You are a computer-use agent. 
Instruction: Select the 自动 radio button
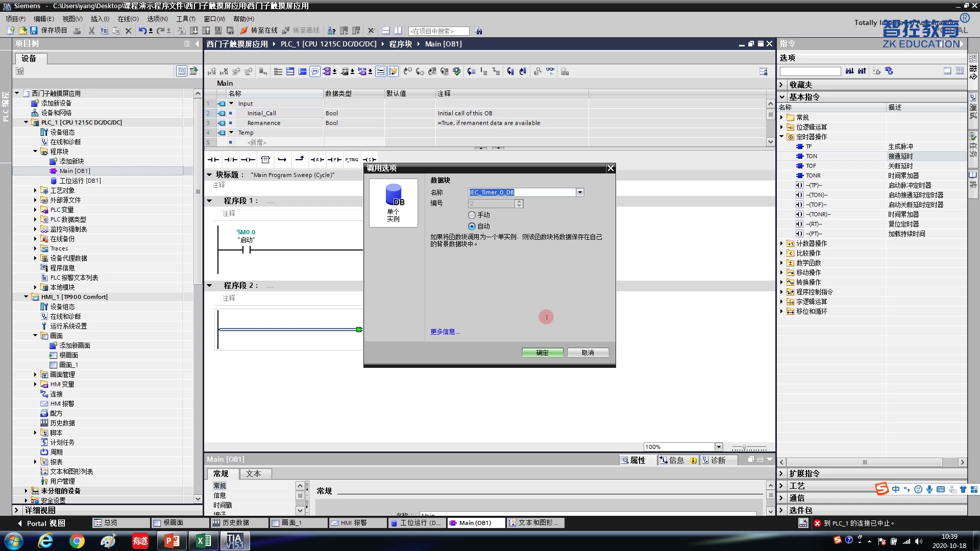tap(472, 226)
